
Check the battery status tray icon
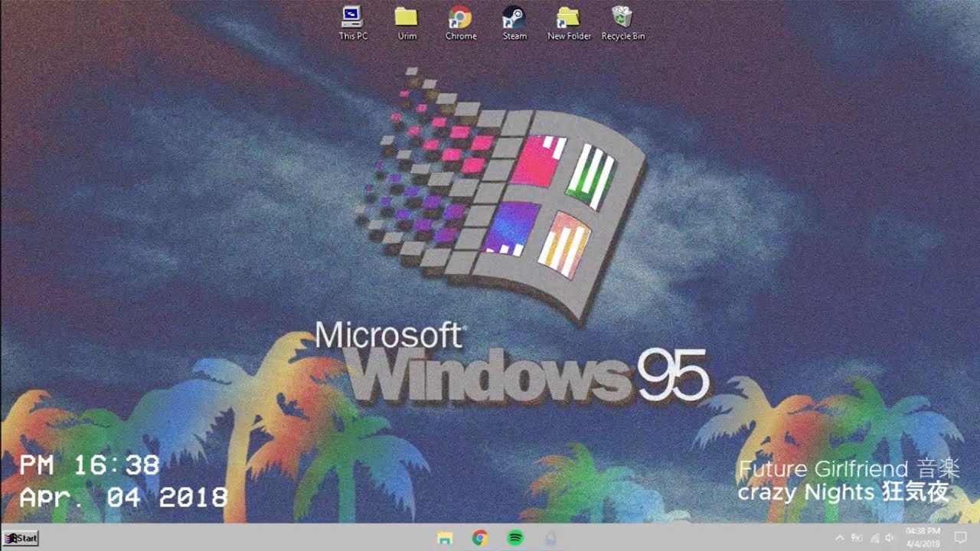tap(857, 538)
